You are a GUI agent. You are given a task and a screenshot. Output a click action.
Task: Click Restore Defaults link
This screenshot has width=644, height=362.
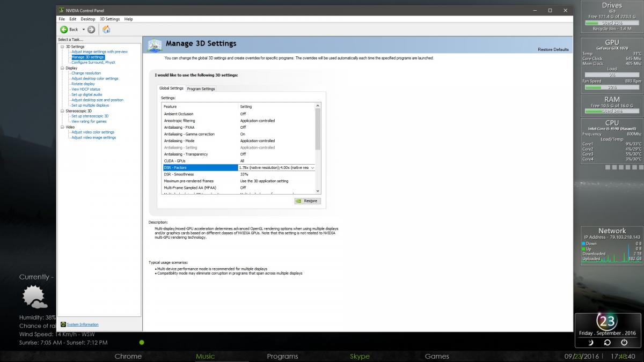pos(553,50)
